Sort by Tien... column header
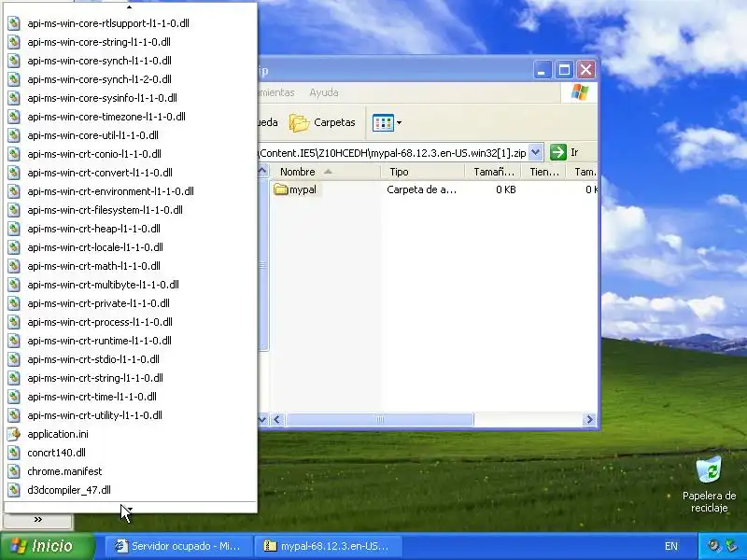Screen dimensions: 747x560 coord(543,172)
